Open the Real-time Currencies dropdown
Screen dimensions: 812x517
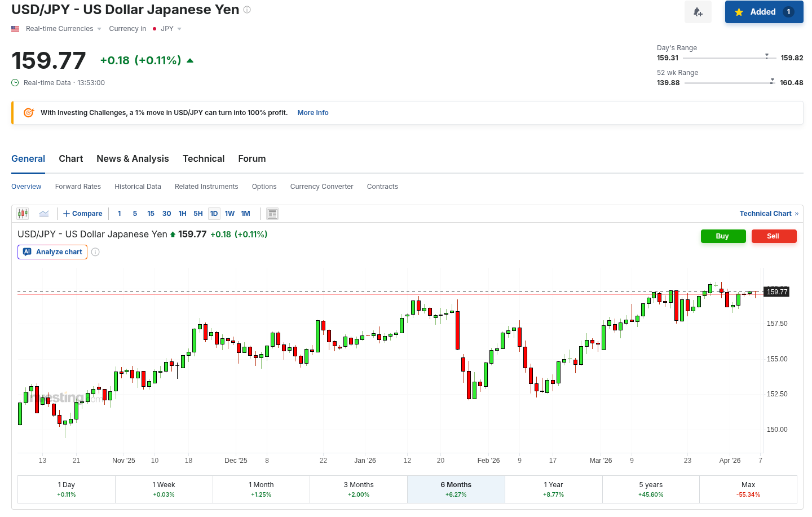(x=64, y=29)
